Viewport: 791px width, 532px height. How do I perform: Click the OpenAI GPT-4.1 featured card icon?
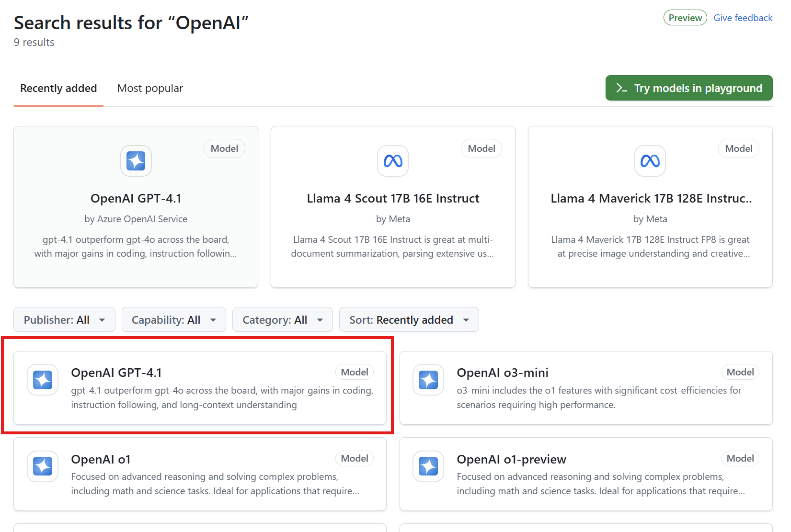coord(136,161)
